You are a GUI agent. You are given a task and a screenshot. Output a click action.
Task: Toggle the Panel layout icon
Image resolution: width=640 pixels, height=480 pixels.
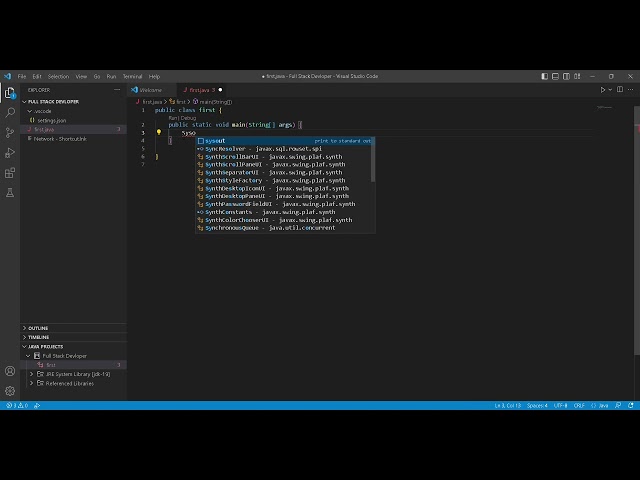pyautogui.click(x=556, y=76)
